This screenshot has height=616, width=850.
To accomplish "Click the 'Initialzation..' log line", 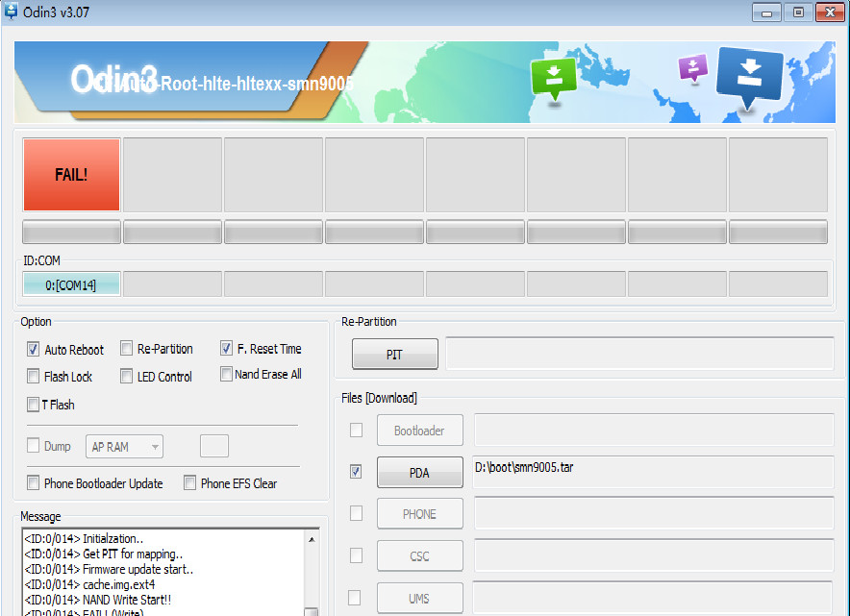I will tap(84, 539).
